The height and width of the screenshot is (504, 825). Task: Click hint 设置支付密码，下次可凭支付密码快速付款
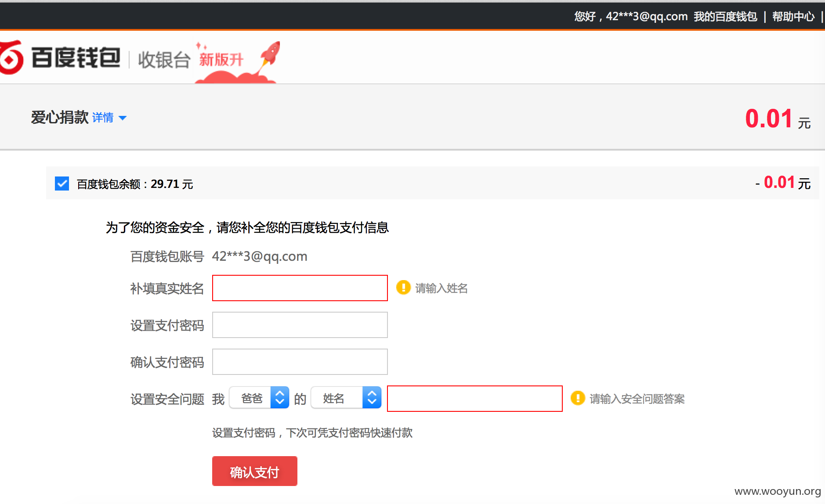(x=312, y=433)
